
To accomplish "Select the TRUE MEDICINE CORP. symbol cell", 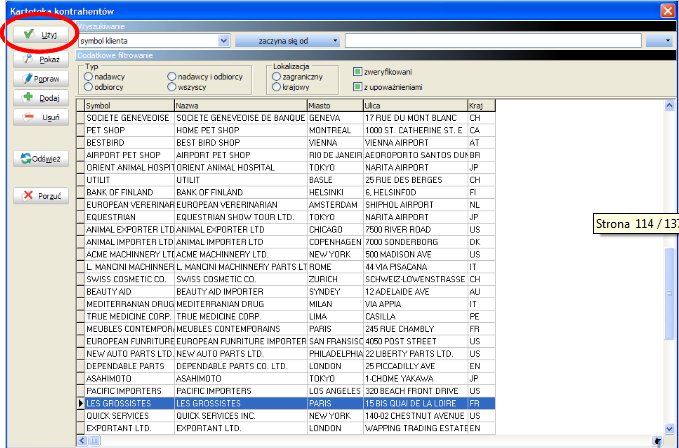I will 129,316.
